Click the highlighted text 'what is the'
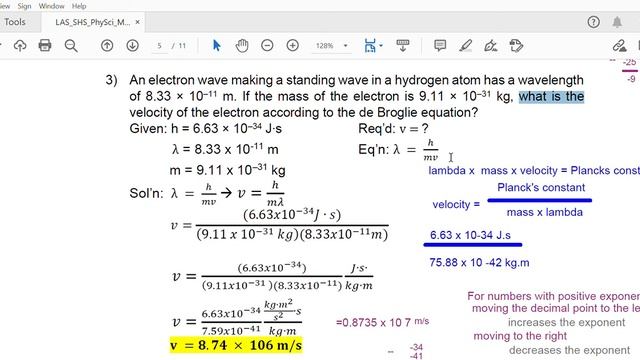The width and height of the screenshot is (640, 360). click(x=551, y=96)
